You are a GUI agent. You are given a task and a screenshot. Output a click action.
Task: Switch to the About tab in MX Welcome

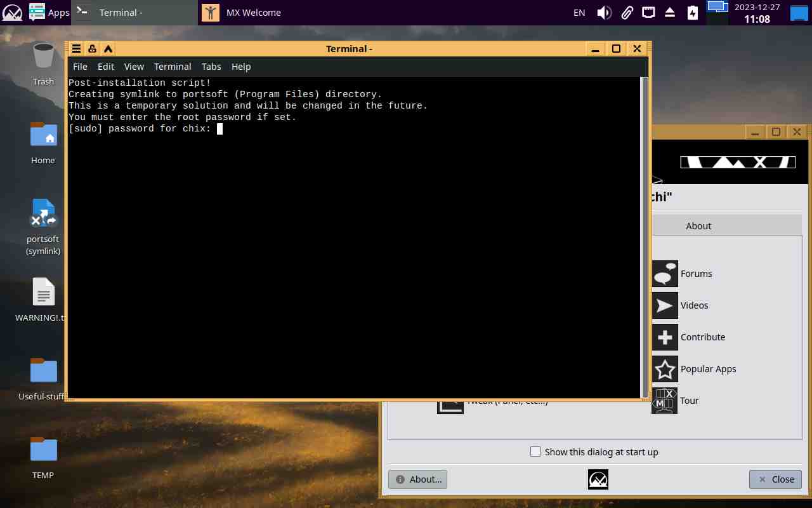coord(698,226)
